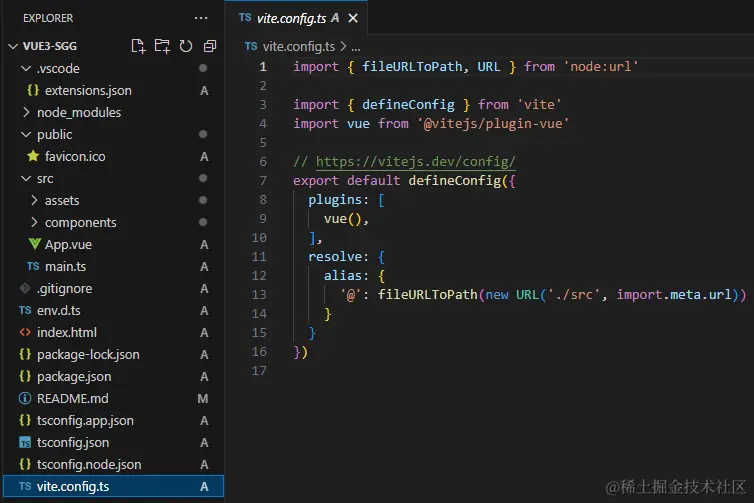Click the New File icon in Explorer
This screenshot has height=503, width=754.
pos(138,46)
